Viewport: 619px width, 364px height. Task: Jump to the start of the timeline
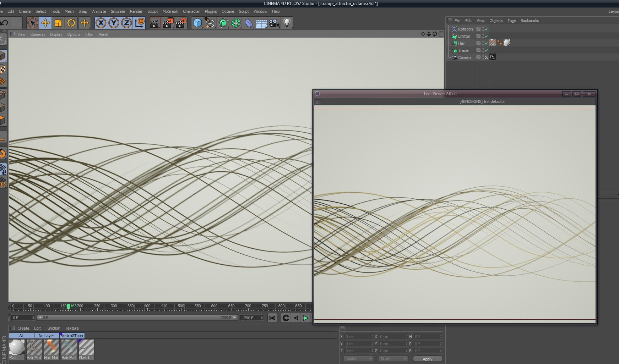(x=272, y=318)
